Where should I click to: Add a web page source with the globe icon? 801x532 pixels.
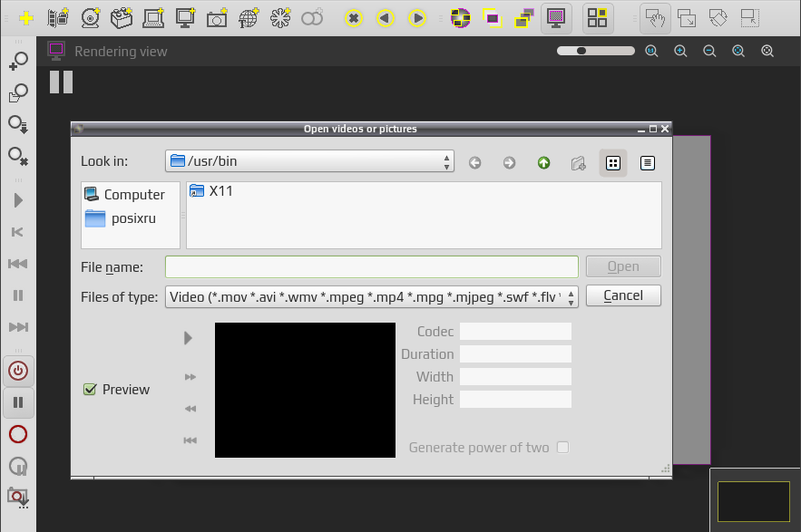click(x=249, y=18)
